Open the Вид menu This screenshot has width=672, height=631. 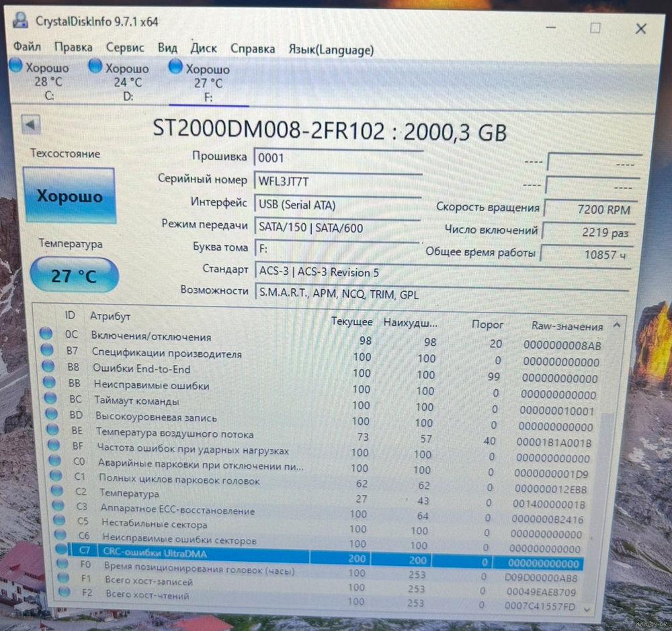click(x=167, y=47)
